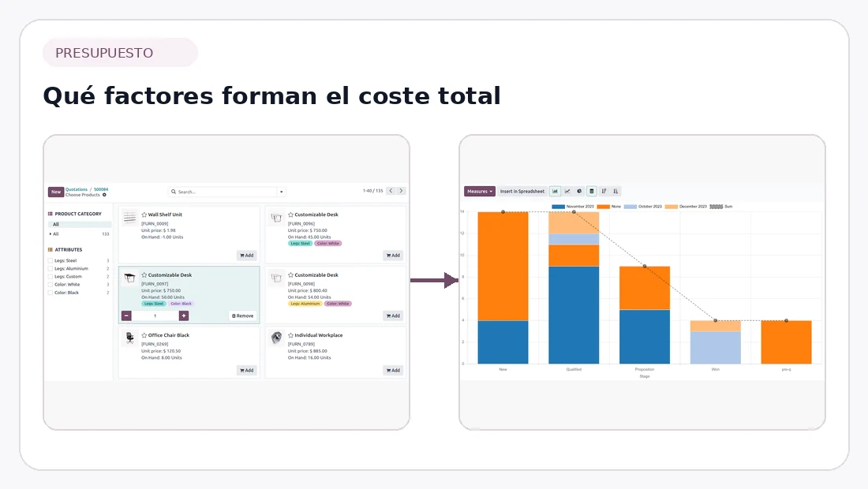Screen dimensions: 868x489
Task: Add Customizable Desk FURN_0098 to the order
Action: click(393, 315)
